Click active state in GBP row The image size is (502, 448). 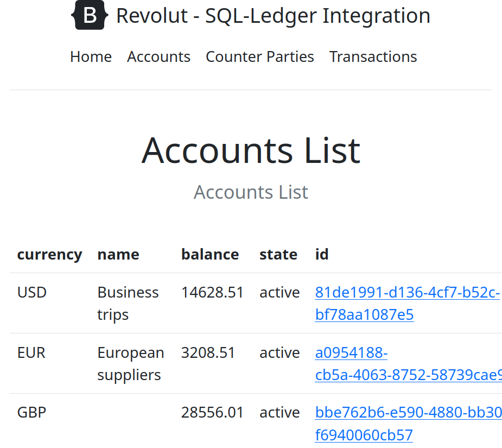279,412
